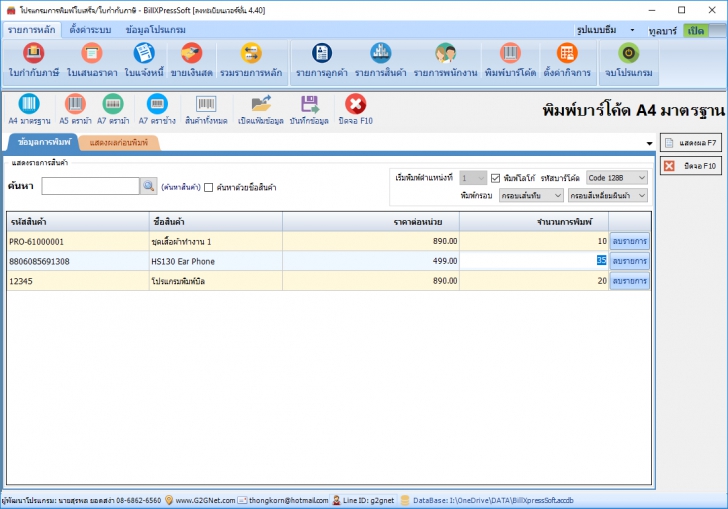Uncheck the พิมพ์โลโก้ print logo checkbox

click(496, 178)
